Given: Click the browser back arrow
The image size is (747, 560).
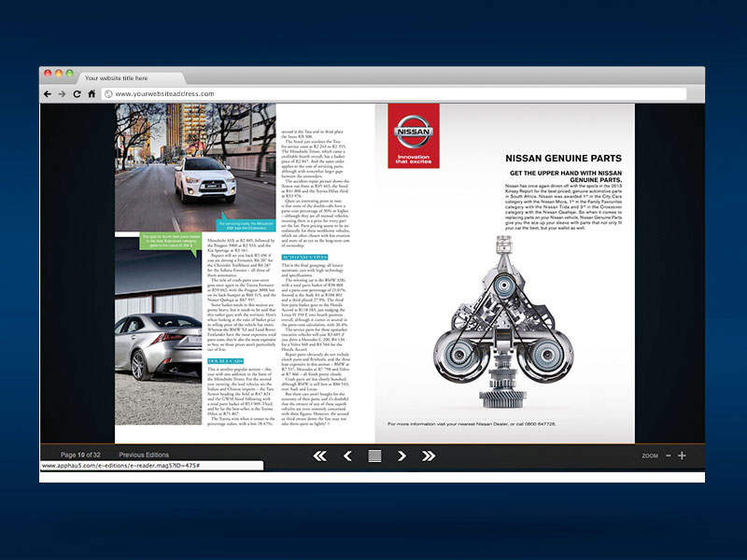Looking at the screenshot, I should [x=48, y=94].
